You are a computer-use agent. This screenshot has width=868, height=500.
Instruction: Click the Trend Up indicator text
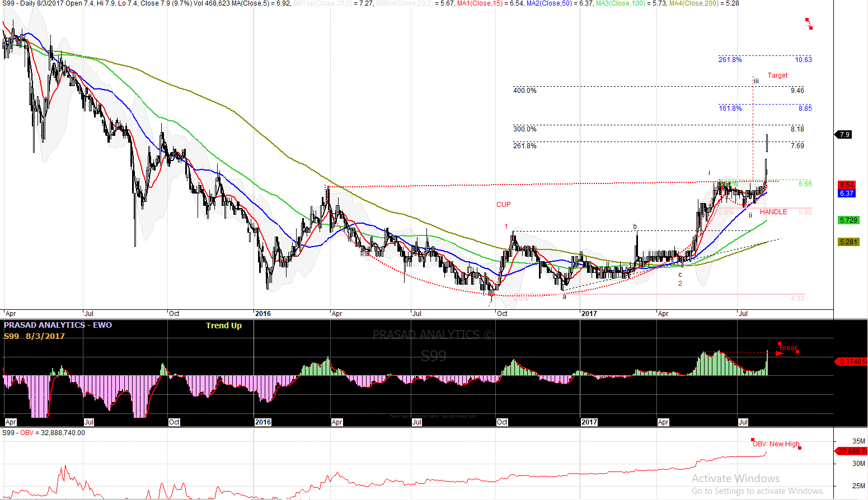point(223,326)
